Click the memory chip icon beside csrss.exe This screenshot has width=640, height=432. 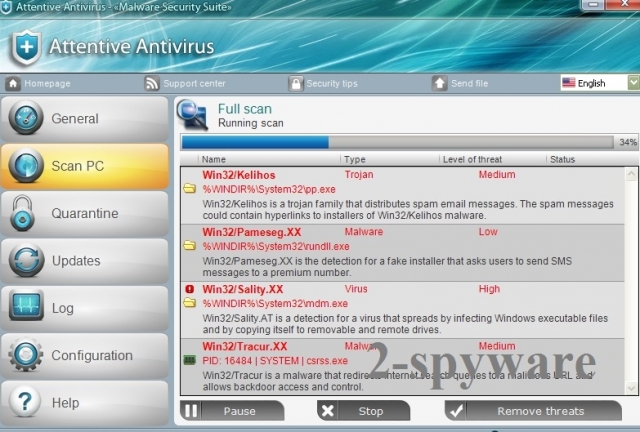click(189, 360)
